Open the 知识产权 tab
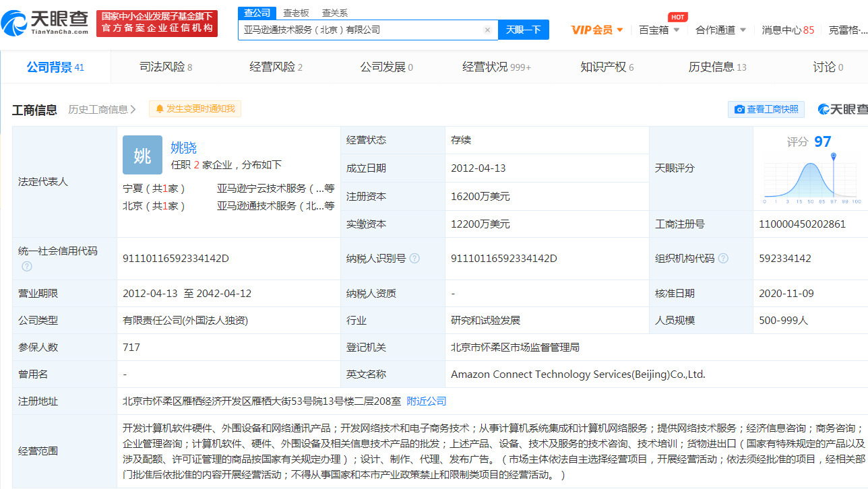868x489 pixels. (x=607, y=67)
